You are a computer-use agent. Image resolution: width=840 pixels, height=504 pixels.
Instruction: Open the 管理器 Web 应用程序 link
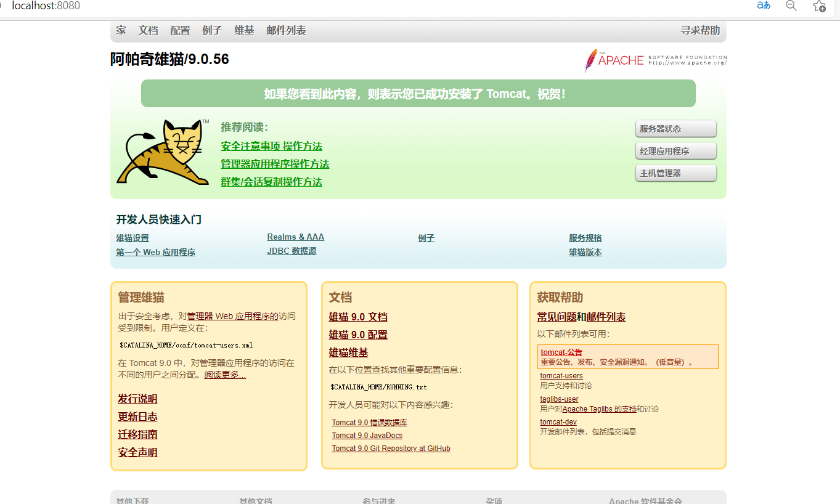pyautogui.click(x=233, y=316)
